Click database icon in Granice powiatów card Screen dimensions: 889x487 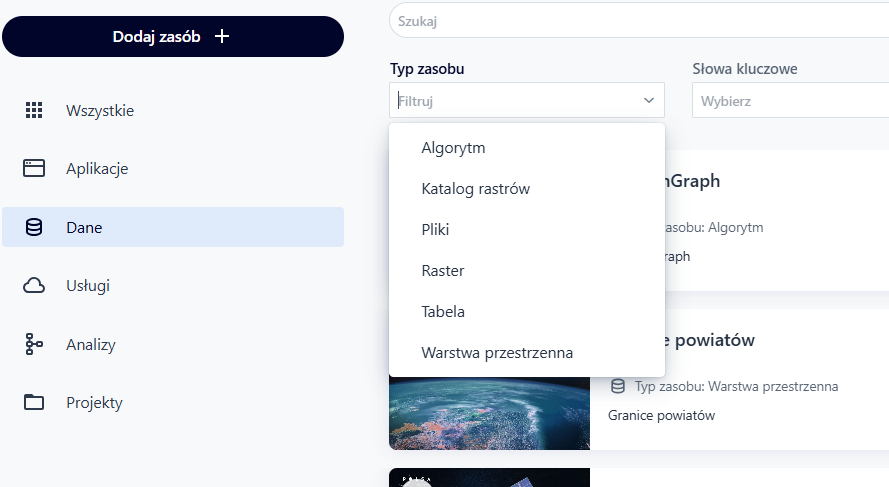click(x=618, y=386)
